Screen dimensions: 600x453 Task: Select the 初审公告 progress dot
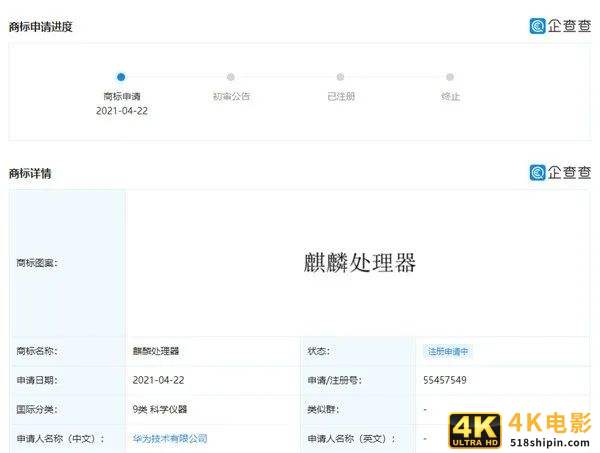tap(231, 77)
